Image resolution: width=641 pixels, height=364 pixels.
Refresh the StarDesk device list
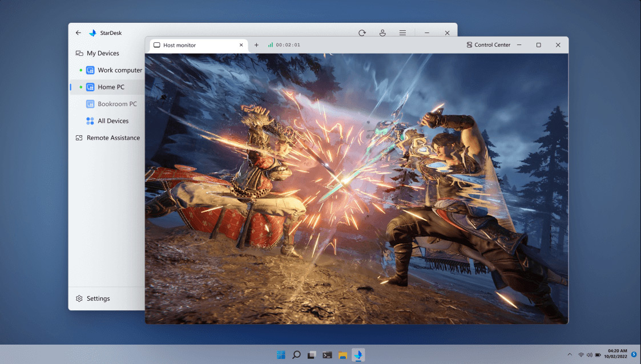tap(362, 33)
